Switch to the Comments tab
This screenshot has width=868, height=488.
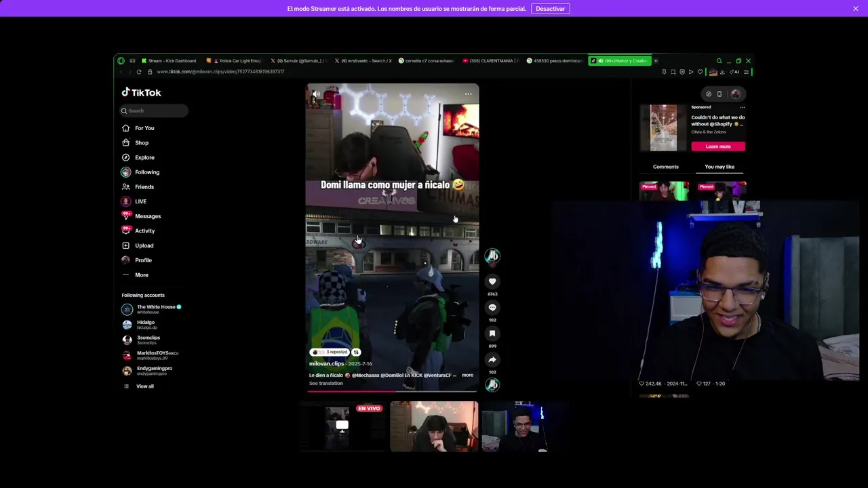point(665,167)
